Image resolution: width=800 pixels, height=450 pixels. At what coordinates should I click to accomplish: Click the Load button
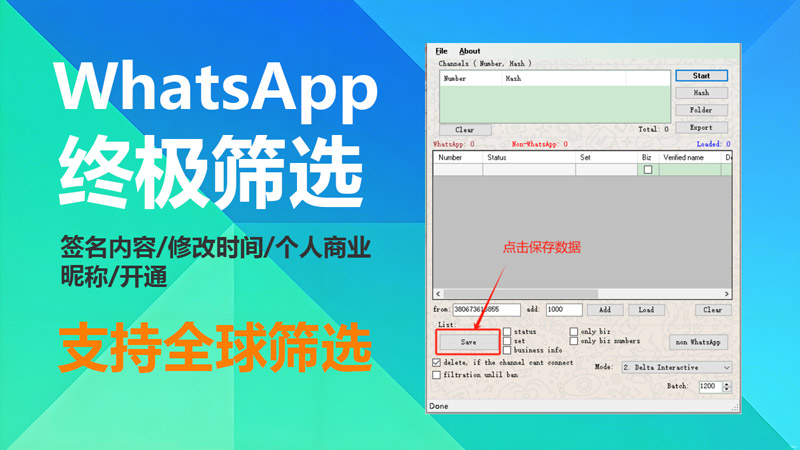click(646, 310)
